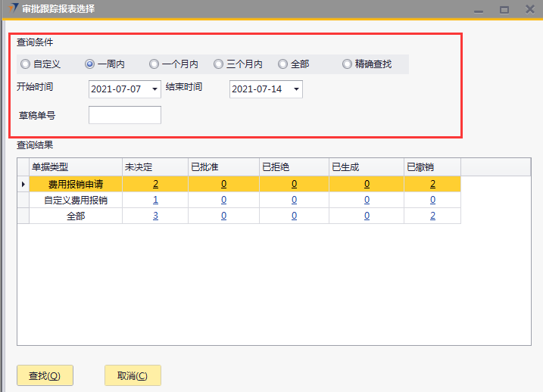Select the 费用报销申请 row indicator arrow

[x=23, y=184]
